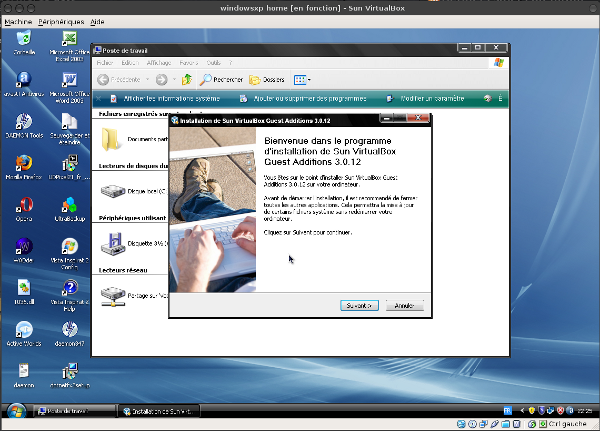Click the Rechercher toolbar button
Screen dimensions: 600x431
pyautogui.click(x=222, y=80)
